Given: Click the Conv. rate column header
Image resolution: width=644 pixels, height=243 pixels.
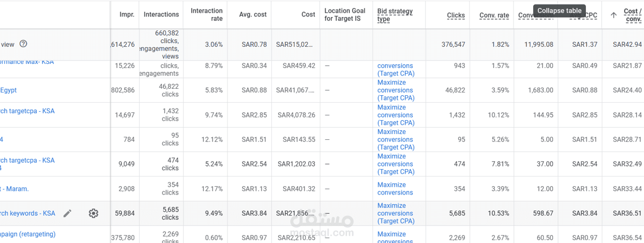Looking at the screenshot, I should point(494,15).
